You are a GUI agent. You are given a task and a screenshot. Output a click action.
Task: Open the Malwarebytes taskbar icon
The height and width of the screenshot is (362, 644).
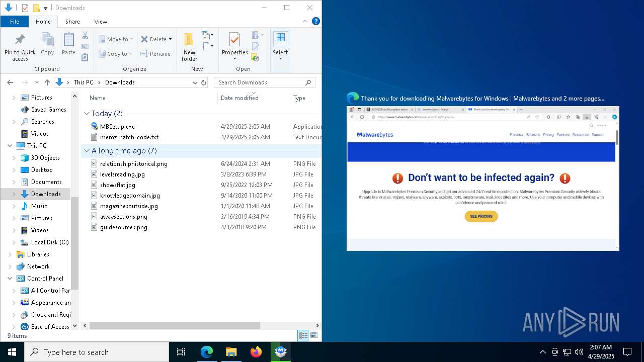coord(281,352)
